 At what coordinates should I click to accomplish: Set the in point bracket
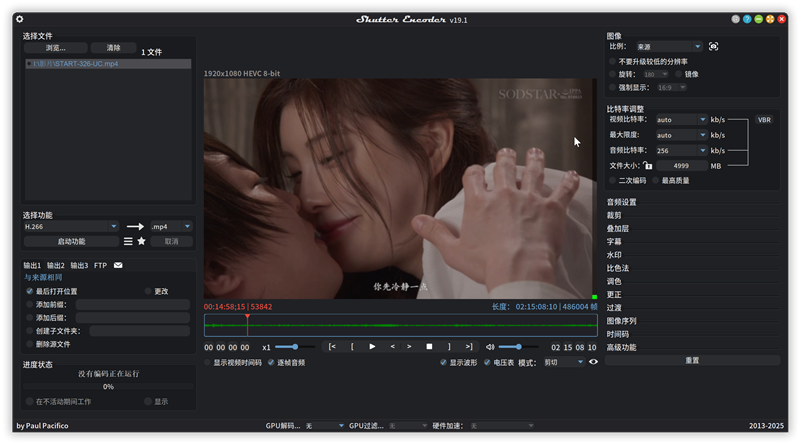352,347
